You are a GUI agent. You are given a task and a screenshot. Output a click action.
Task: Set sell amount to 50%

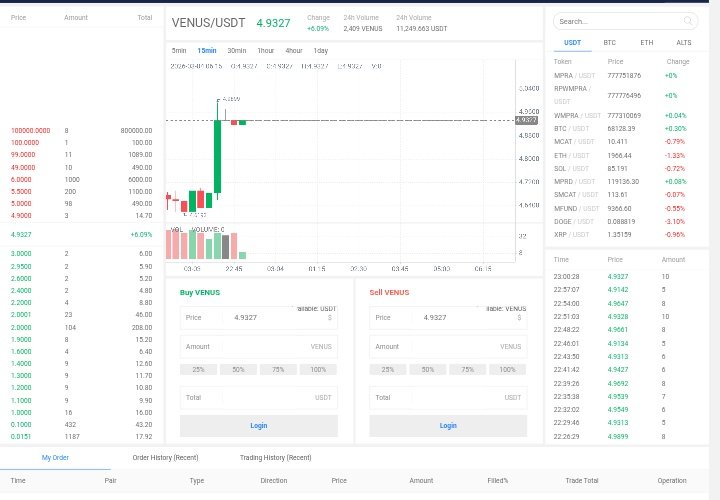428,369
